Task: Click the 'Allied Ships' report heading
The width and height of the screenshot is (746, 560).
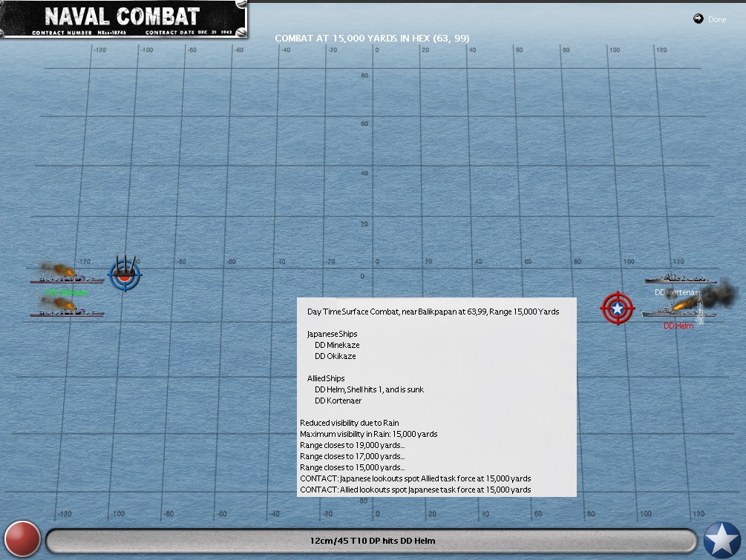Action: [x=326, y=378]
